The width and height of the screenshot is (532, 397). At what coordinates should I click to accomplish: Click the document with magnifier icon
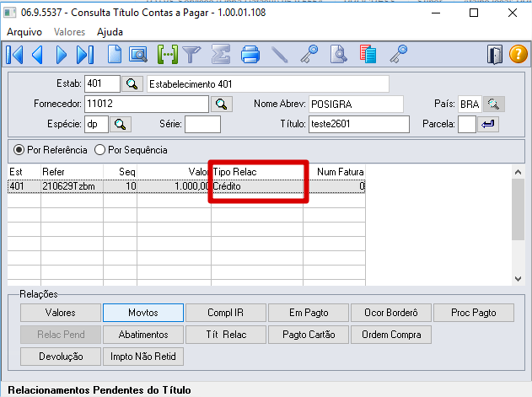tap(338, 54)
